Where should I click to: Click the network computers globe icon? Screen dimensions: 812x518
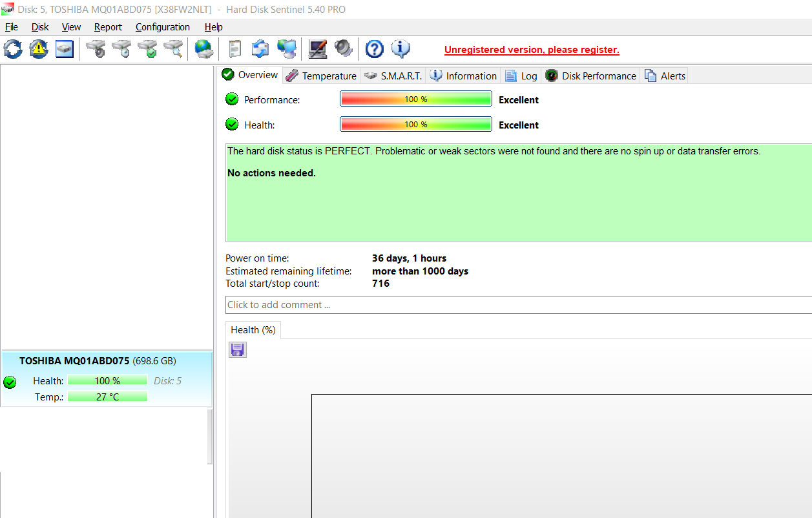click(x=286, y=49)
